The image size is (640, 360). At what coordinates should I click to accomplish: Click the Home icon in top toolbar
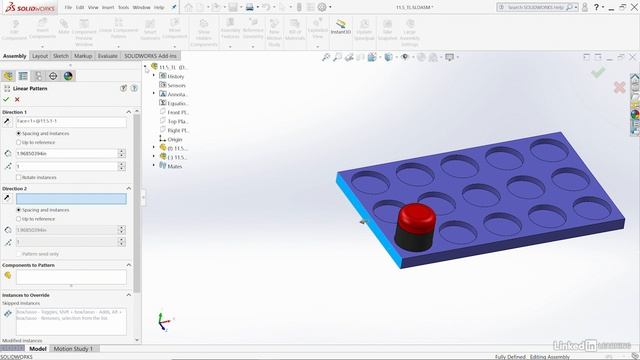click(188, 7)
